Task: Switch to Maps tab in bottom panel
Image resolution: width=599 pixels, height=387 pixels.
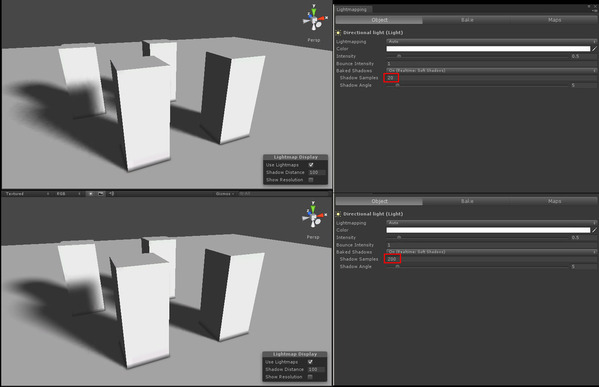Action: tap(554, 201)
